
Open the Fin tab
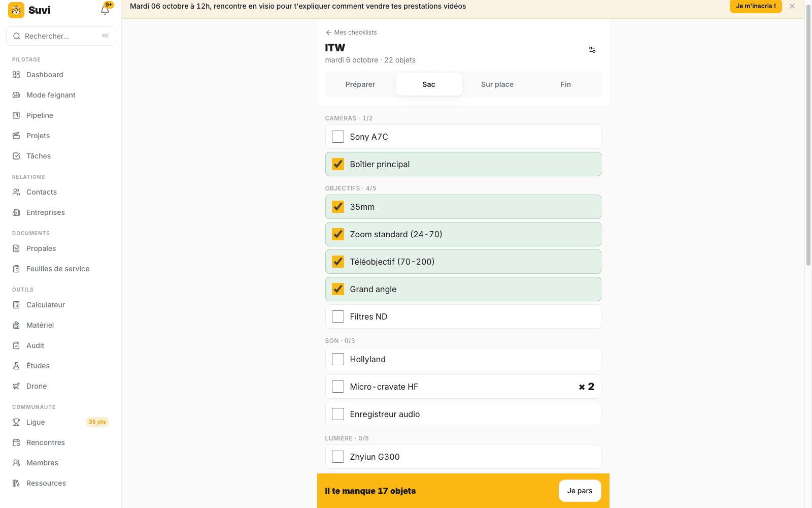[x=566, y=84]
